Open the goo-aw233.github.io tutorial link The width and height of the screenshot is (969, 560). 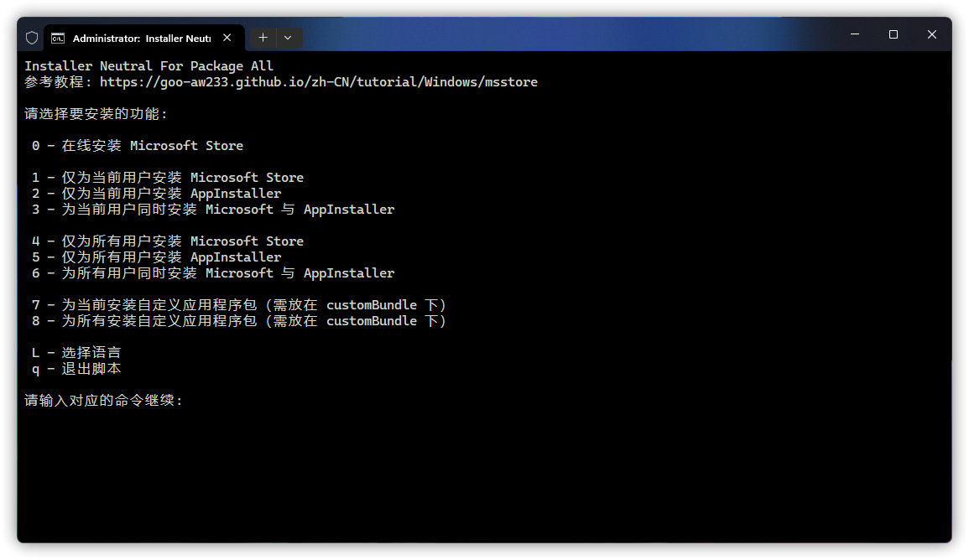(x=319, y=82)
